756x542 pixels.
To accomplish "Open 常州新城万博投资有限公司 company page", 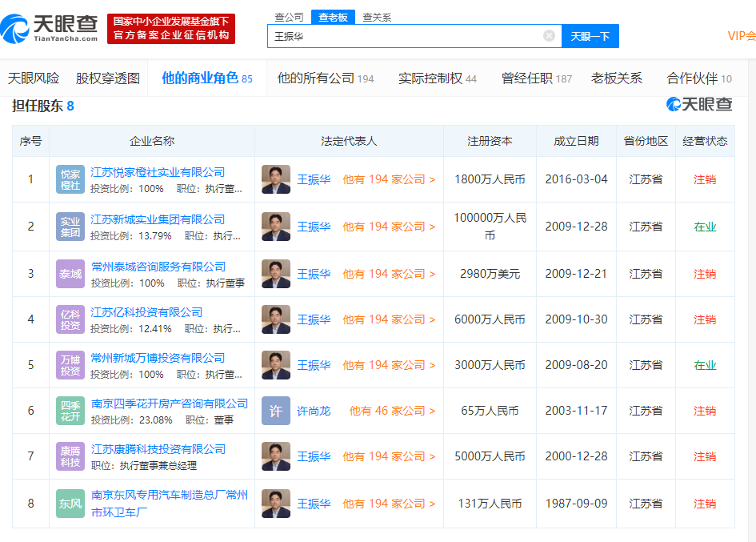I will coord(158,358).
